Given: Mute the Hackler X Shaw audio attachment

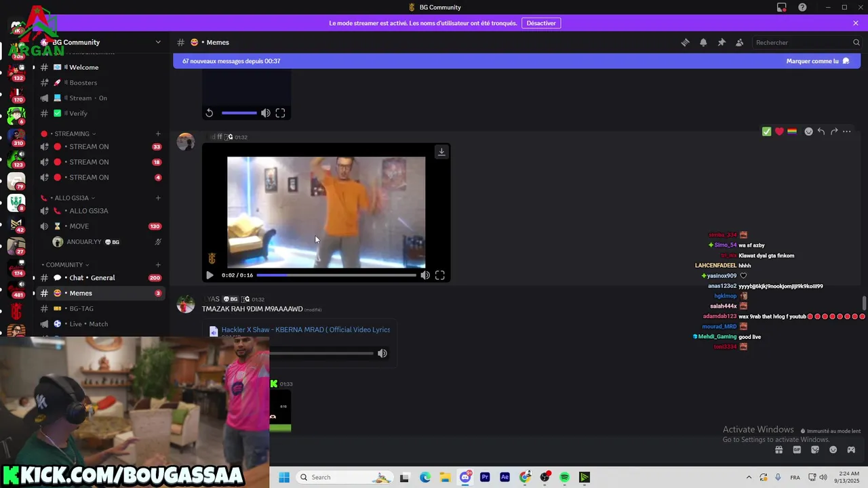Looking at the screenshot, I should (382, 353).
